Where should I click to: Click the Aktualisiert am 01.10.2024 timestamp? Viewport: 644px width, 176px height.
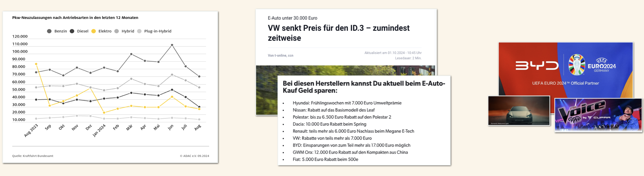pyautogui.click(x=393, y=53)
